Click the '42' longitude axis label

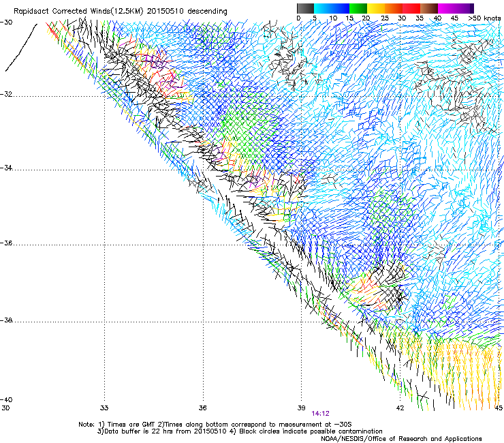coord(400,408)
